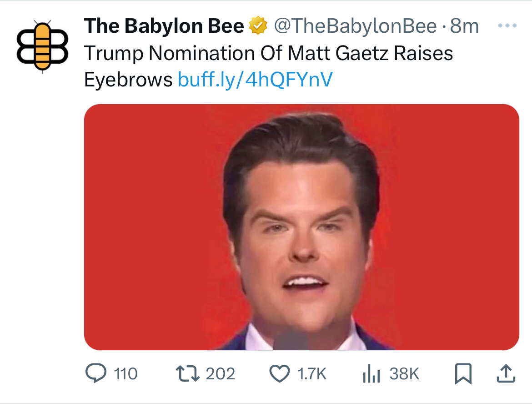Click the gold verified checkmark badge
The width and height of the screenshot is (532, 408).
pyautogui.click(x=258, y=27)
